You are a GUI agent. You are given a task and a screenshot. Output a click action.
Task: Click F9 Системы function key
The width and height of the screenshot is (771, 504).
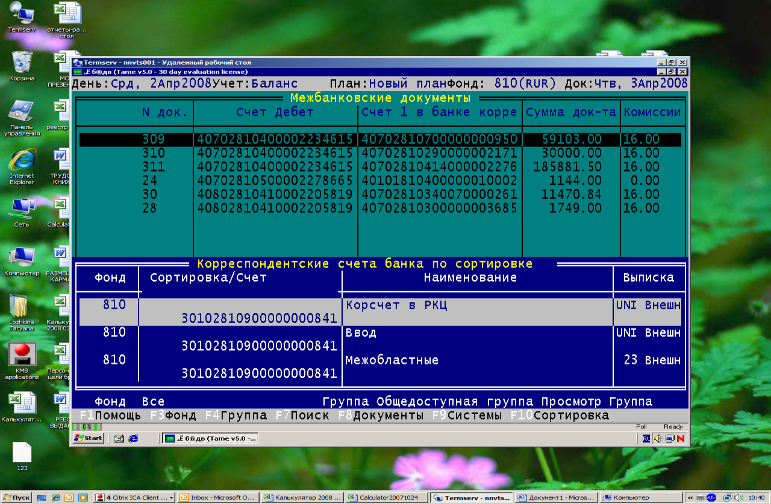point(467,415)
